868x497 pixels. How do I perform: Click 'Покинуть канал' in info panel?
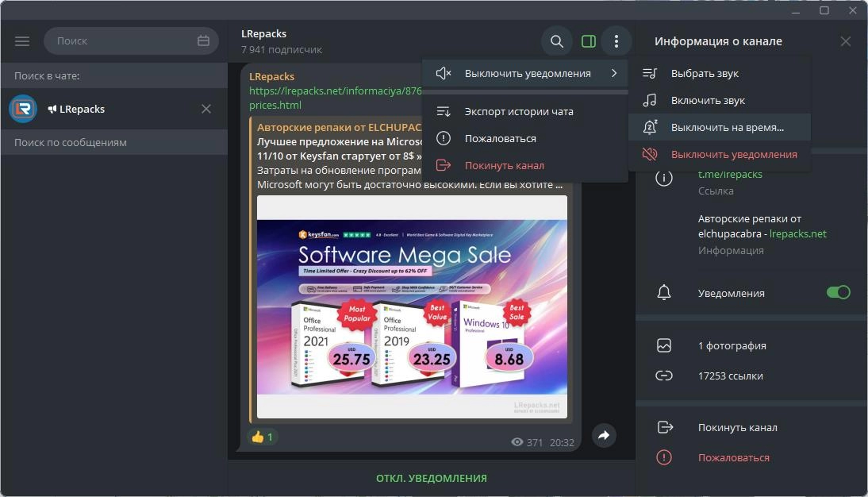click(x=737, y=427)
